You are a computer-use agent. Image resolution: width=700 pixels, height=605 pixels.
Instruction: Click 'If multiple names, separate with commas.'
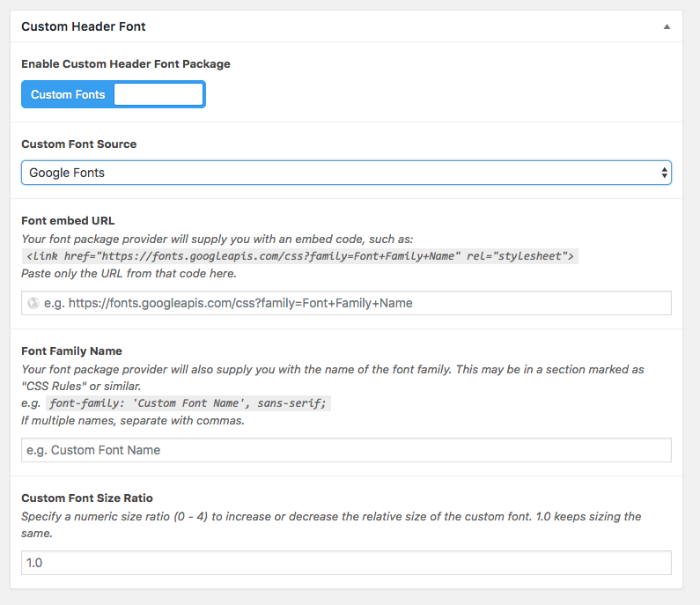[133, 421]
